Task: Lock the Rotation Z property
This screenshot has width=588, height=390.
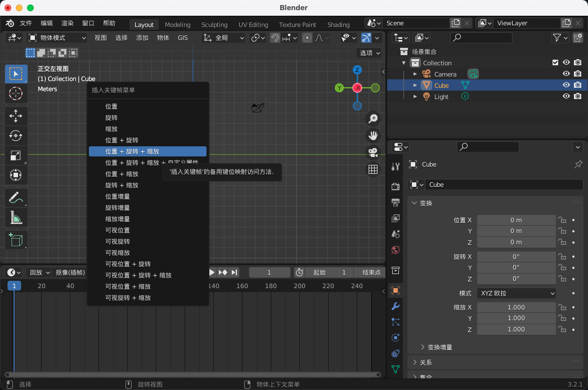Action: [x=562, y=279]
